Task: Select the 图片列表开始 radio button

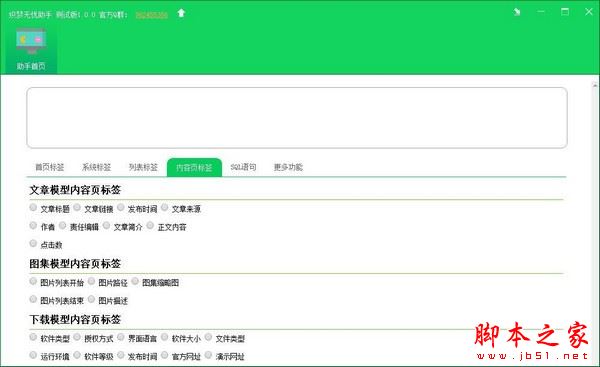Action: [33, 281]
